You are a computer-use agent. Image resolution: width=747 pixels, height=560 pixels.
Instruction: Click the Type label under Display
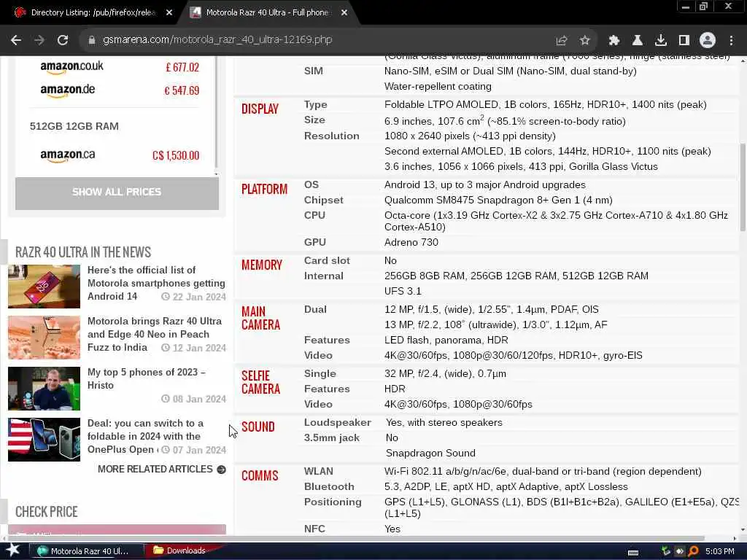pyautogui.click(x=315, y=105)
